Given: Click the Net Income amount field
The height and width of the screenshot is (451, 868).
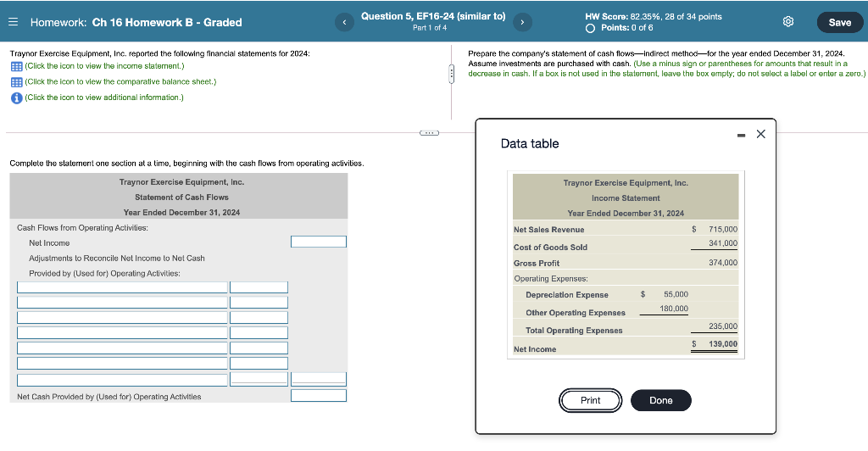Looking at the screenshot, I should point(319,242).
